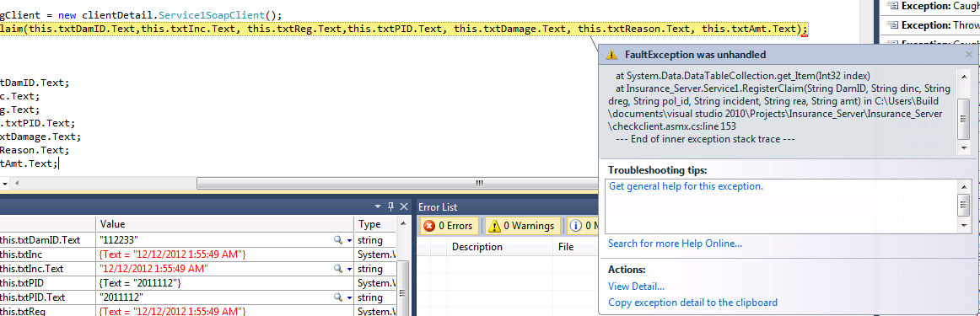Open the watch pane window position dropdown
980x316 pixels.
pyautogui.click(x=378, y=206)
